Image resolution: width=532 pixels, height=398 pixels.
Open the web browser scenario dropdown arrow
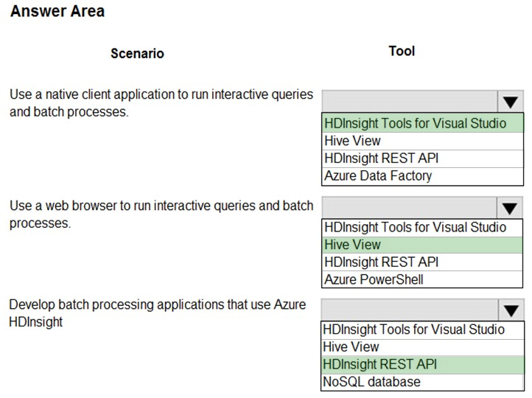pyautogui.click(x=510, y=208)
